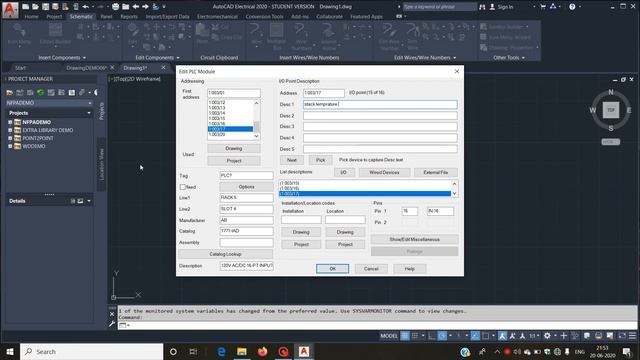This screenshot has width=640, height=360.
Task: Click the Desc 2 input field
Action: coord(380,116)
